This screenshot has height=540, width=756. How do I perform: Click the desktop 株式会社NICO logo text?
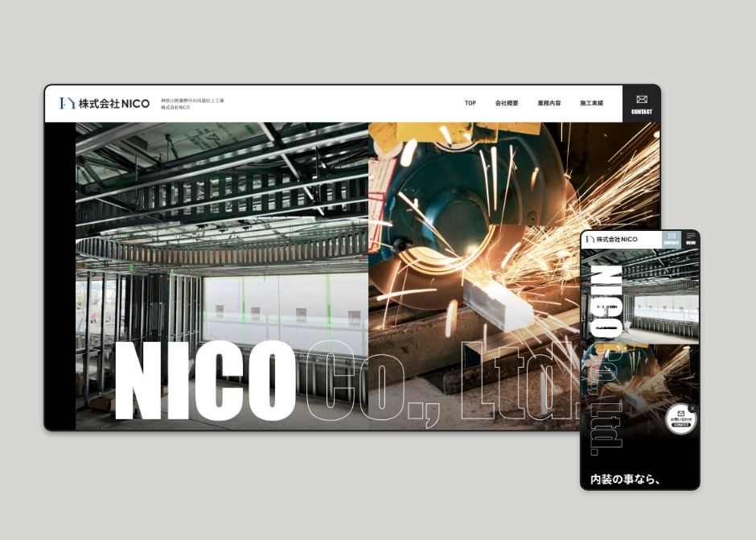point(113,104)
